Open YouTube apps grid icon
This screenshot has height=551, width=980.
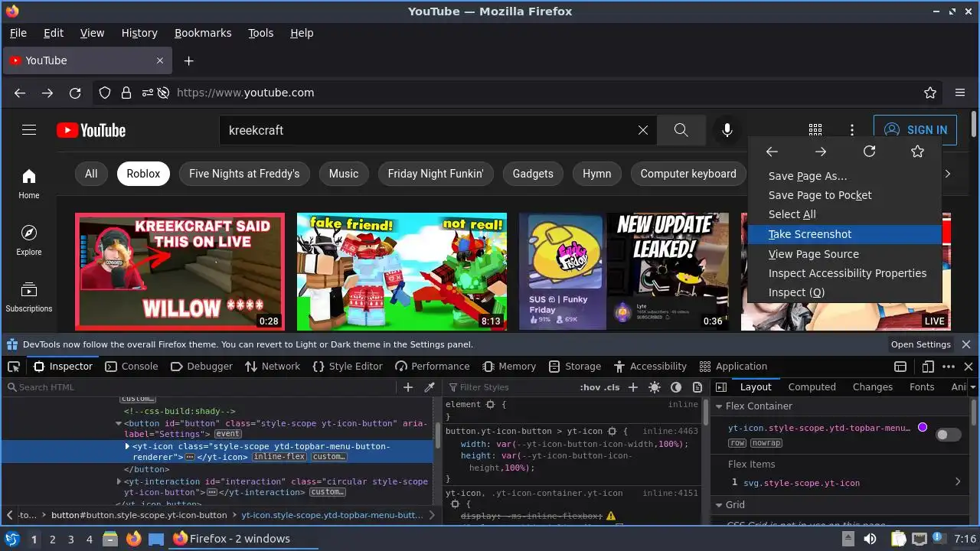(815, 130)
